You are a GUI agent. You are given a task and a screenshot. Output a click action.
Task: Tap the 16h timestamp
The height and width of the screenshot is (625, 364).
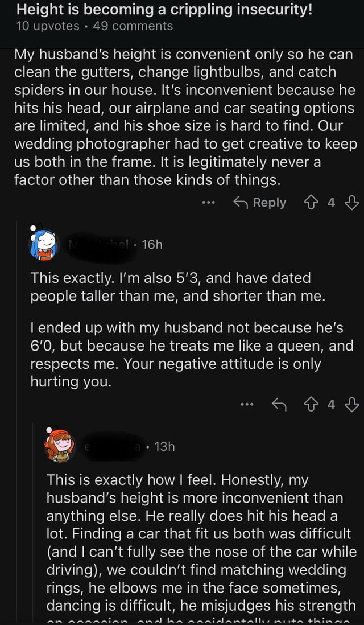(x=152, y=244)
